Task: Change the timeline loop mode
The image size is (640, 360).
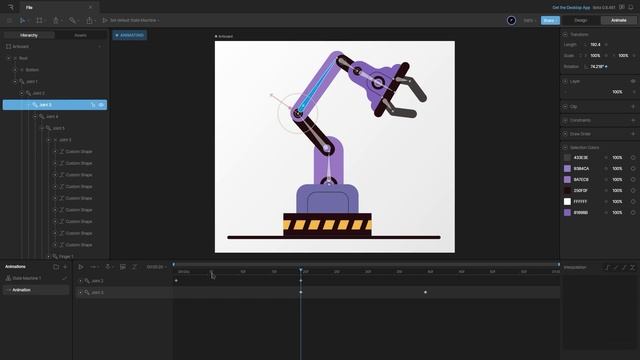Action: [94, 267]
